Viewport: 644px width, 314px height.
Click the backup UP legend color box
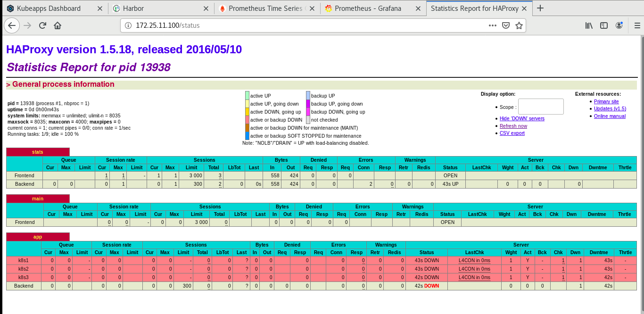pyautogui.click(x=308, y=96)
